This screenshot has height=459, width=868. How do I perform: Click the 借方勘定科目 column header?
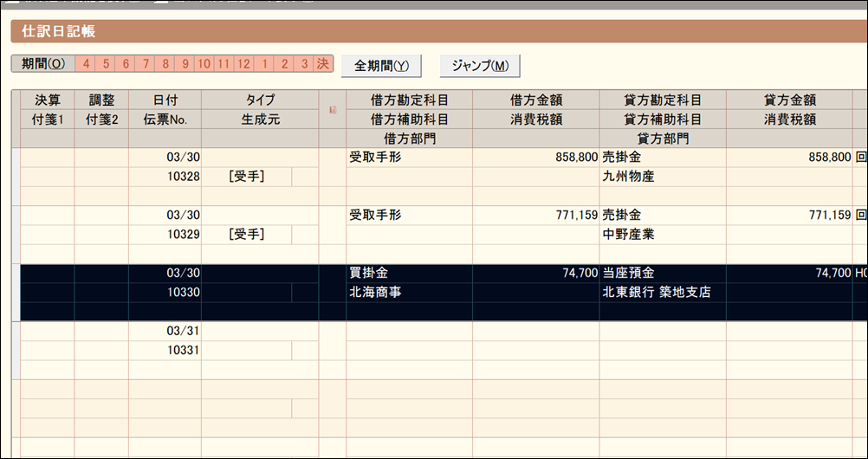409,100
